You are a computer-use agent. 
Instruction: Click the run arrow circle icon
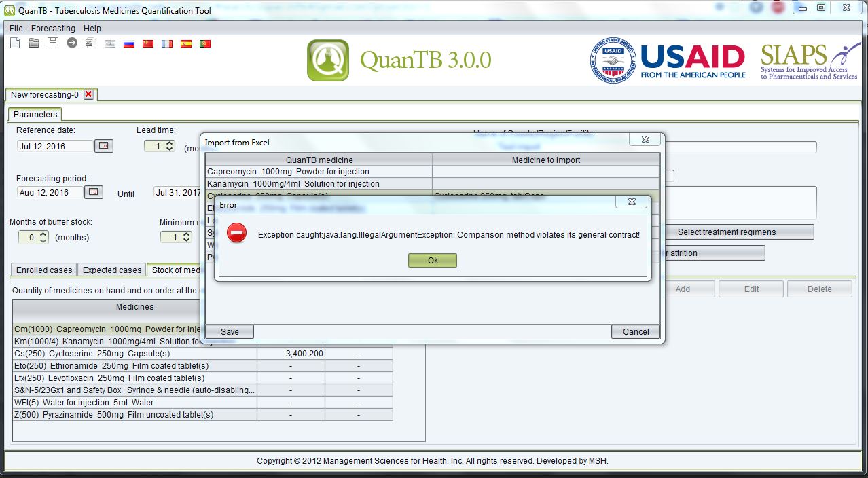(x=71, y=43)
